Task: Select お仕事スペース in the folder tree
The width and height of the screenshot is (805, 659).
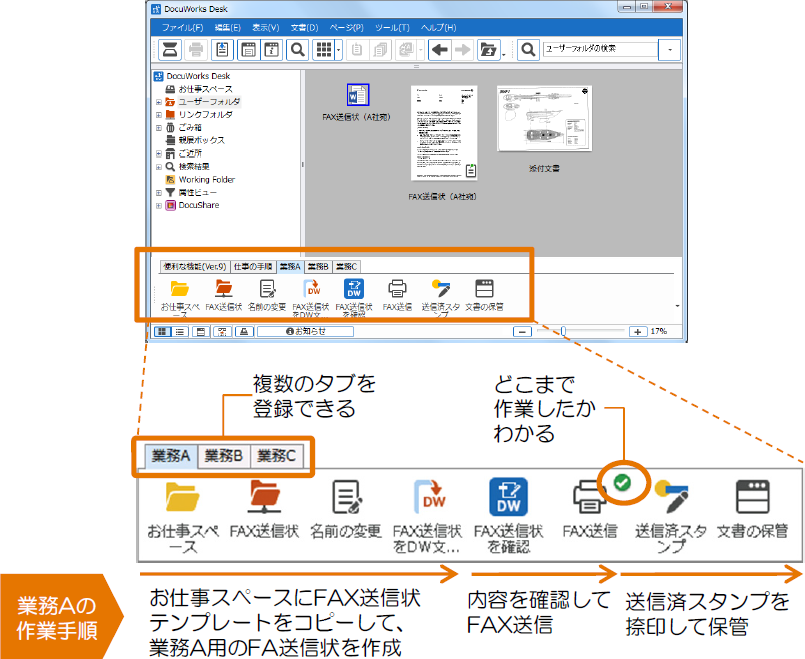Action: point(205,89)
